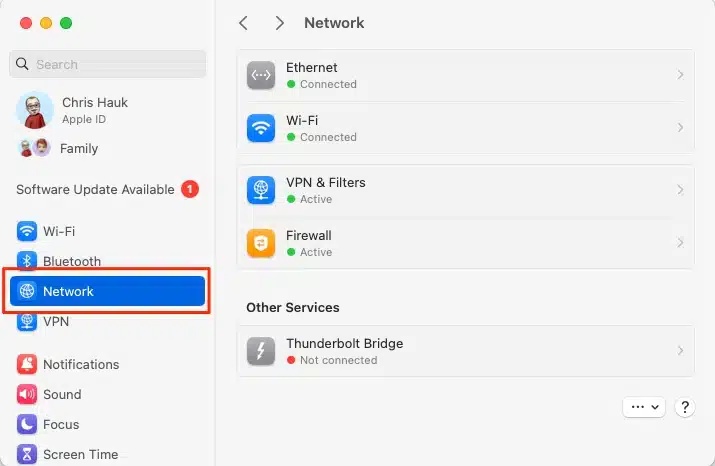Expand Ethernet details via chevron
The width and height of the screenshot is (715, 466).
coord(680,75)
